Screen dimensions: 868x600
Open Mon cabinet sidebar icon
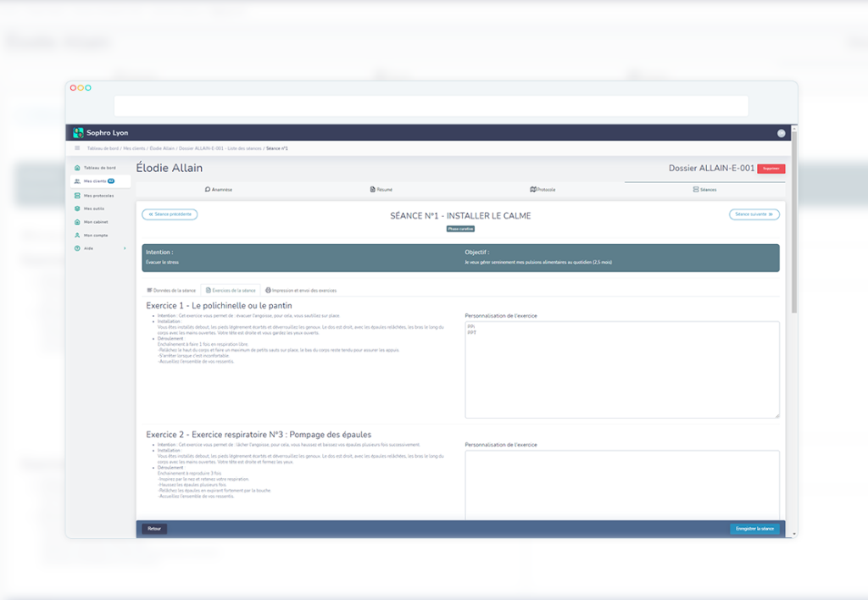pyautogui.click(x=77, y=222)
